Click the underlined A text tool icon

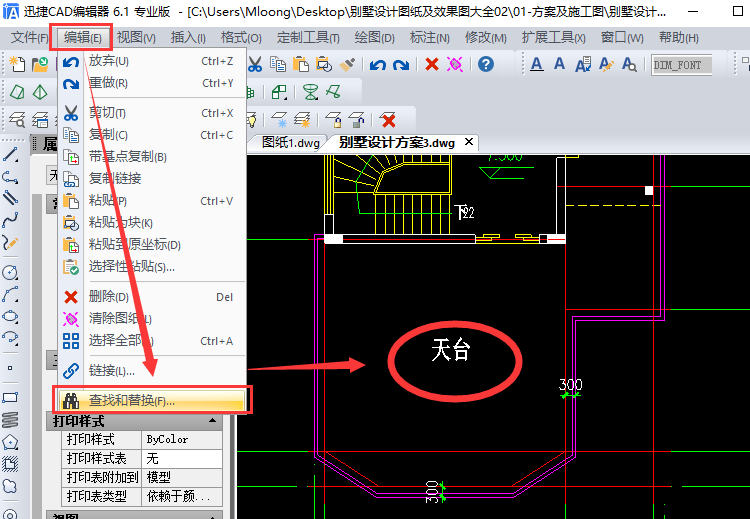[537, 64]
